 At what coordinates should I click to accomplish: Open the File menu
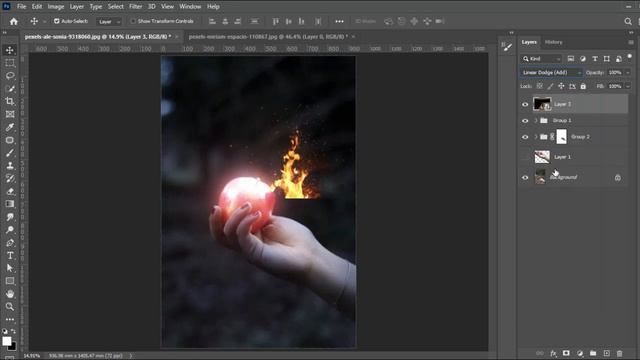pyautogui.click(x=22, y=7)
